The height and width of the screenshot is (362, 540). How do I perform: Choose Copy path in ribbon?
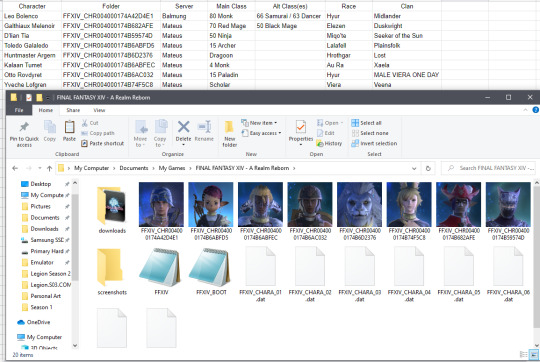98,133
